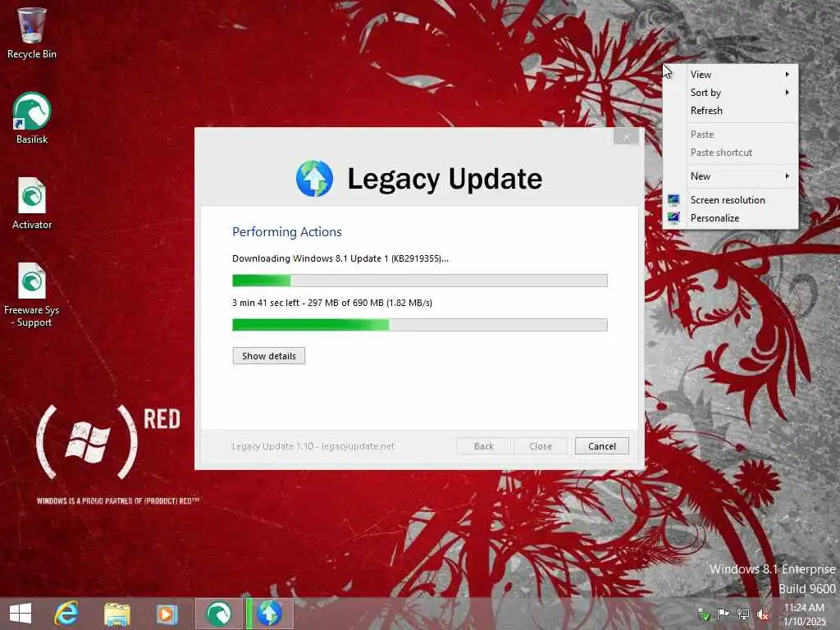
Task: Switch to the Legacy Update taskbar button
Action: click(269, 614)
